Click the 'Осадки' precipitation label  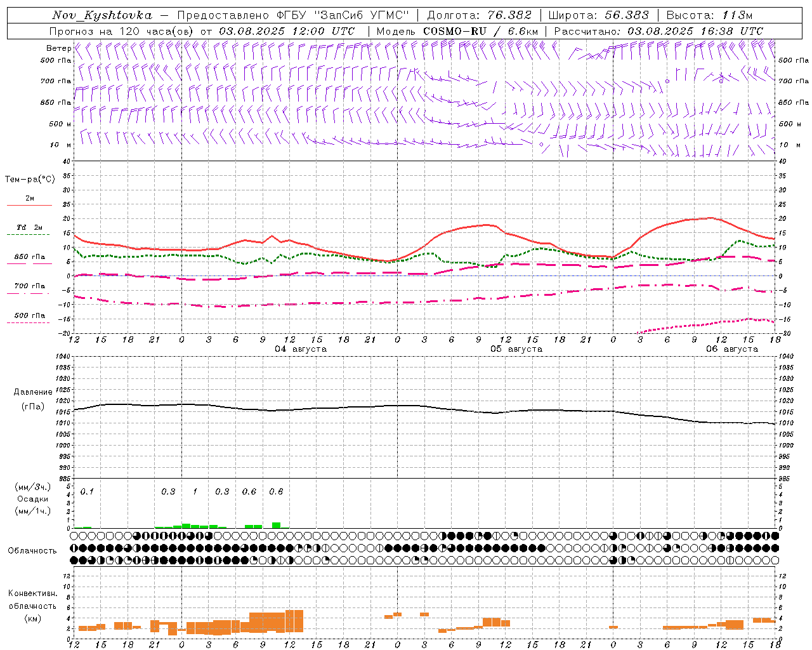(32, 499)
